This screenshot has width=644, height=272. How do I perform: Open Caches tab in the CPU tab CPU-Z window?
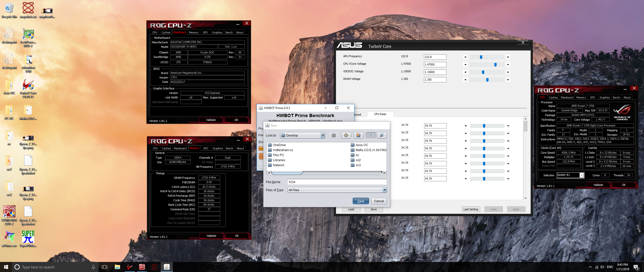tap(553, 97)
